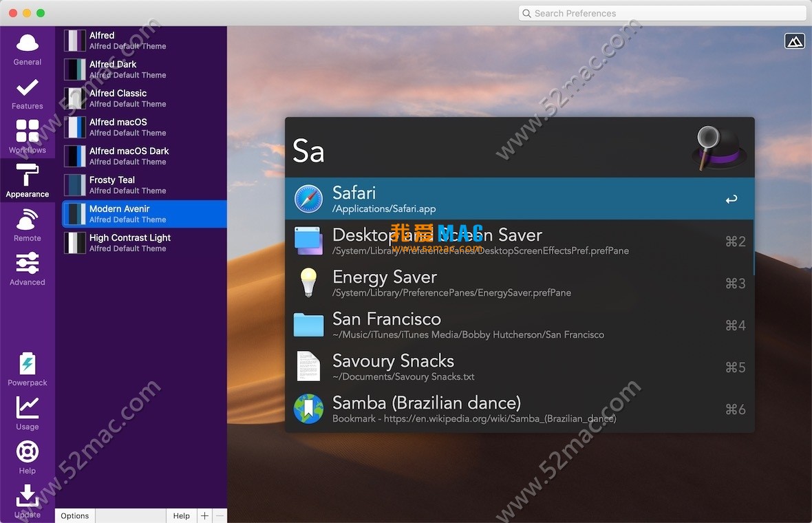Select the Frosty Teal theme

(x=144, y=185)
